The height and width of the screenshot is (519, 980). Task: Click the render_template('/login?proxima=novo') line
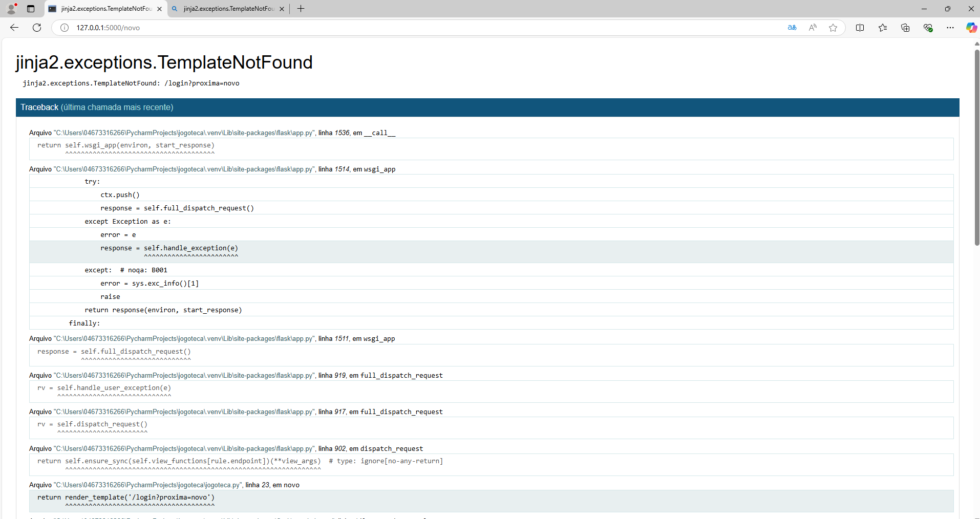(492, 501)
